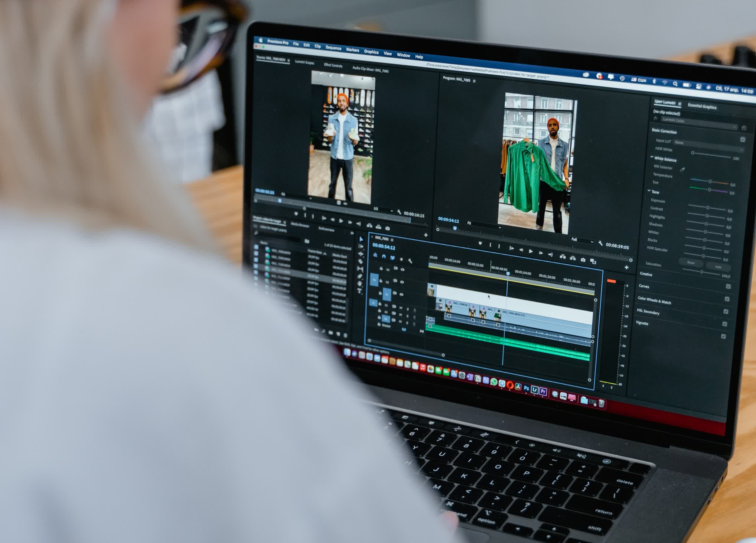Toggle HSL Secondary checkbox
Screen dimensions: 756x543
(724, 324)
